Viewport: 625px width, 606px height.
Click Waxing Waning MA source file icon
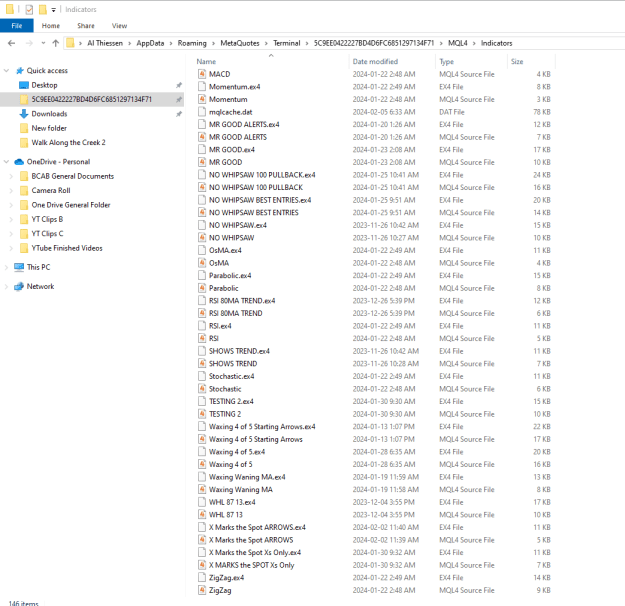pos(202,490)
